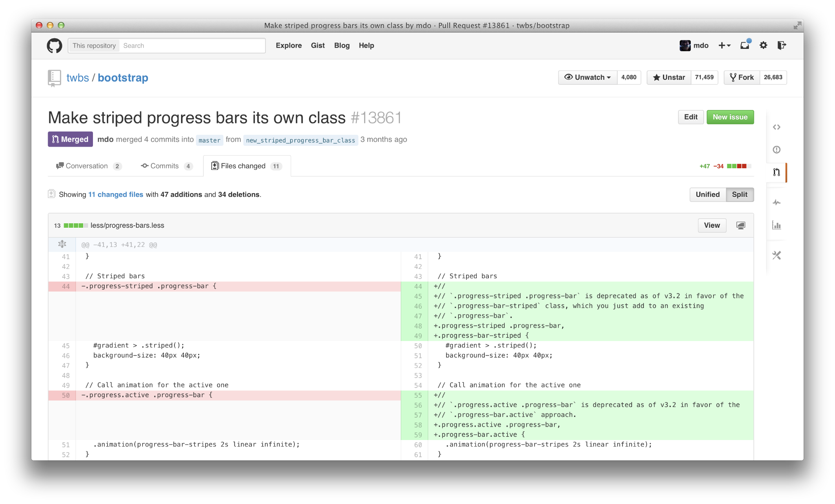This screenshot has width=835, height=504.
Task: Open the Graphs sidebar icon
Action: pyautogui.click(x=776, y=225)
